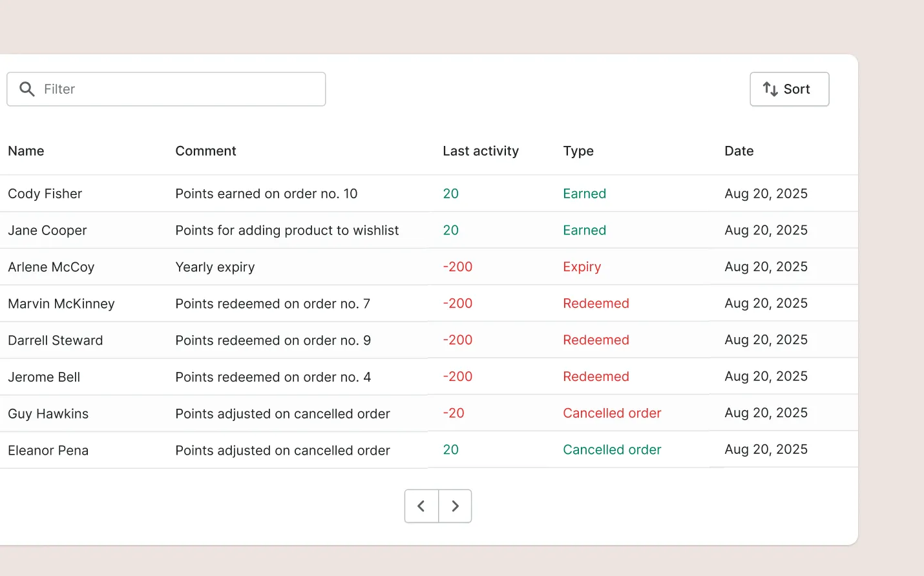The height and width of the screenshot is (576, 924).
Task: Click the red Cancelled order type
Action: (x=612, y=413)
